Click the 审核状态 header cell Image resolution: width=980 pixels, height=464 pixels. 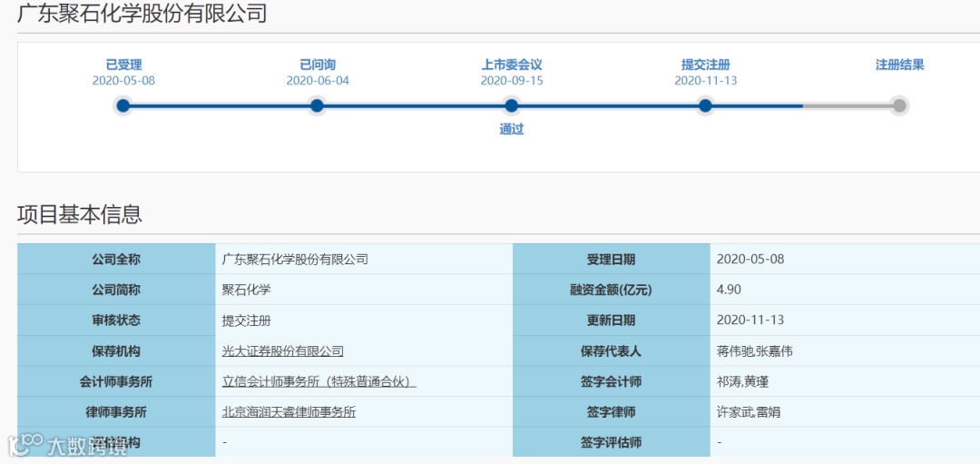116,321
